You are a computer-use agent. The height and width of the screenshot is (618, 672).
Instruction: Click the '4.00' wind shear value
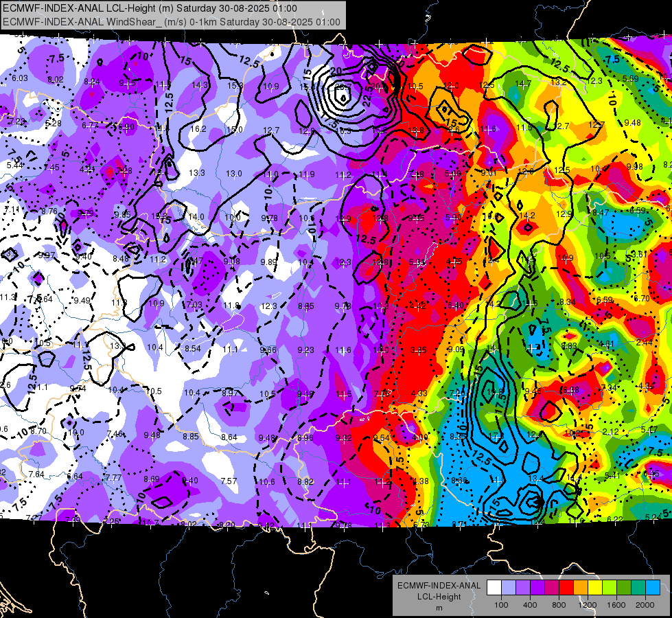click(x=419, y=437)
